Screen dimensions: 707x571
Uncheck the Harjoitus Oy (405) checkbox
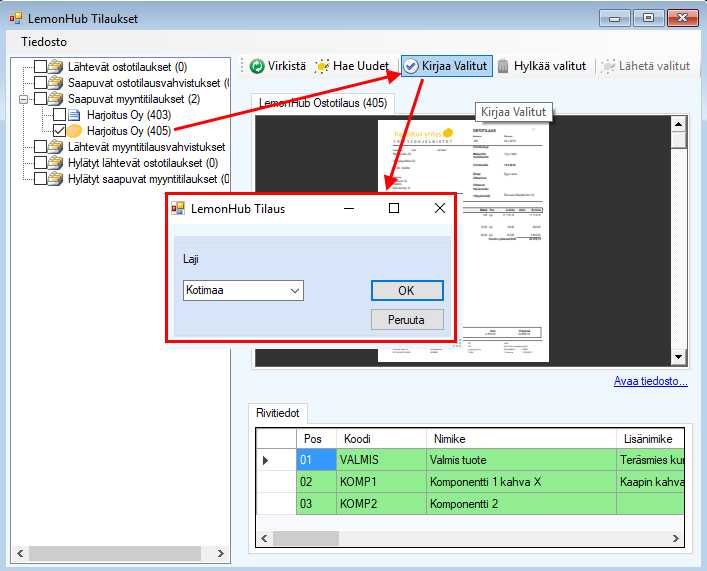(x=60, y=131)
